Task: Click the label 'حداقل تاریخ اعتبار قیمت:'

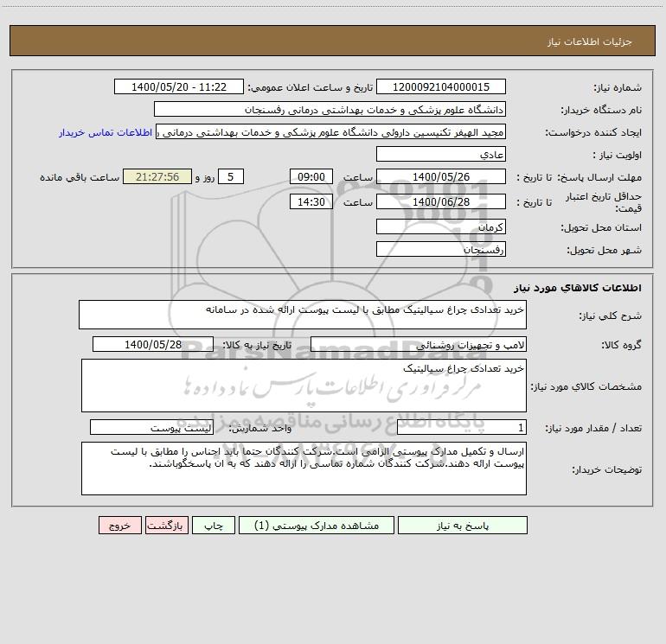Action: [x=603, y=202]
